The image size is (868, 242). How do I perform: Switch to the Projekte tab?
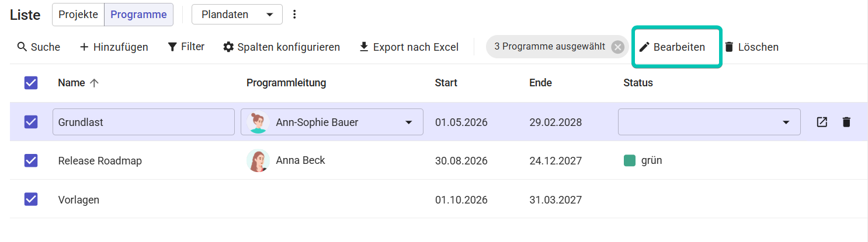click(x=78, y=15)
